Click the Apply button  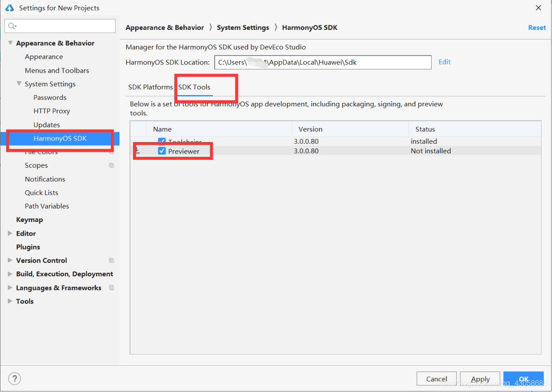(x=480, y=379)
